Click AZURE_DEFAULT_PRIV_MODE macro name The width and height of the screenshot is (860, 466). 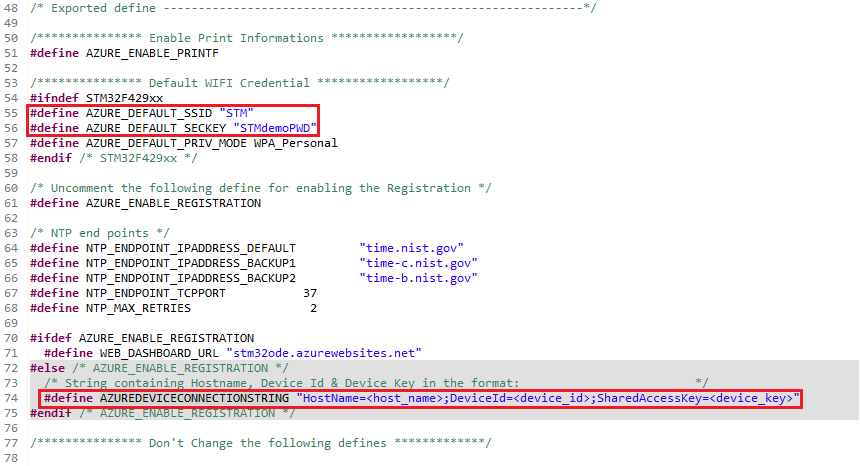[x=166, y=143]
